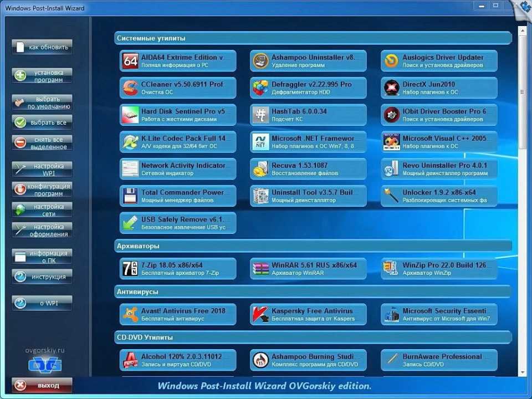Viewport: 532px width, 399px height.
Task: Exit using the red 'выход' button
Action: [x=42, y=386]
